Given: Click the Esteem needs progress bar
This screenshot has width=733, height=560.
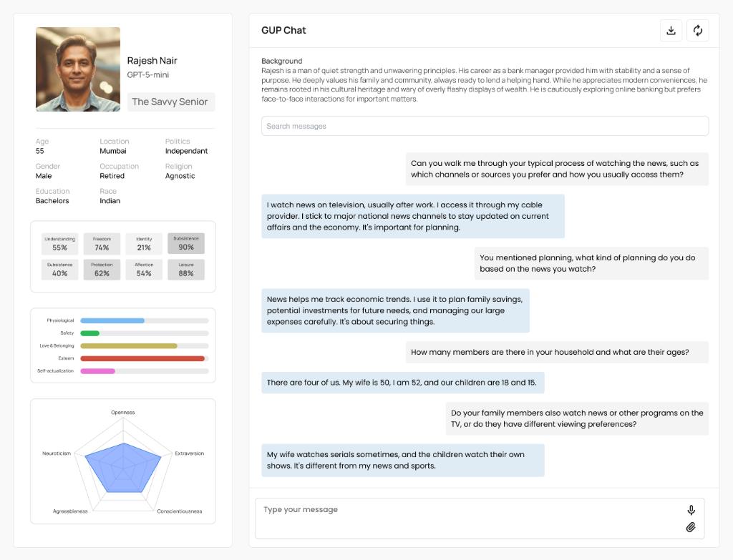Looking at the screenshot, I should pos(143,358).
